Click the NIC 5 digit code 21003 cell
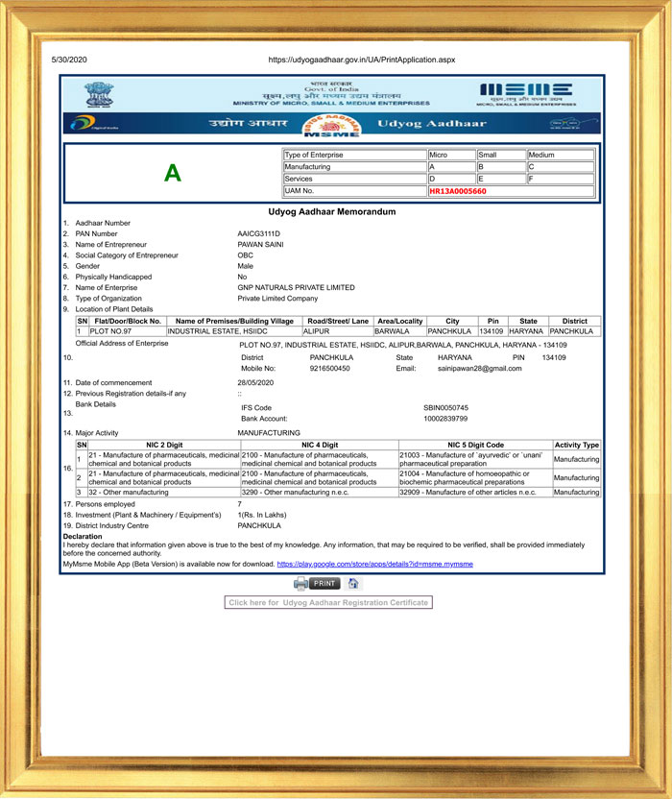Image resolution: width=672 pixels, height=799 pixels. (x=475, y=459)
